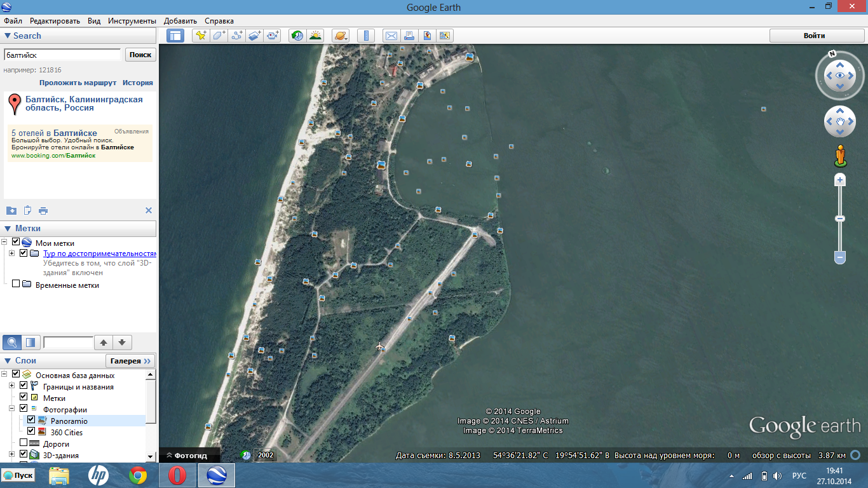Open the planet selection dropdown
The width and height of the screenshot is (868, 488).
tap(341, 36)
